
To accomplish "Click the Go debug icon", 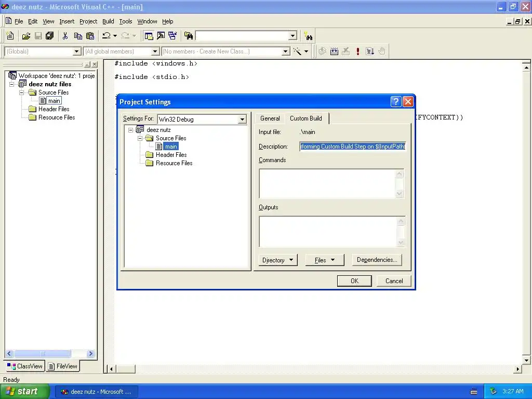I will coord(370,51).
